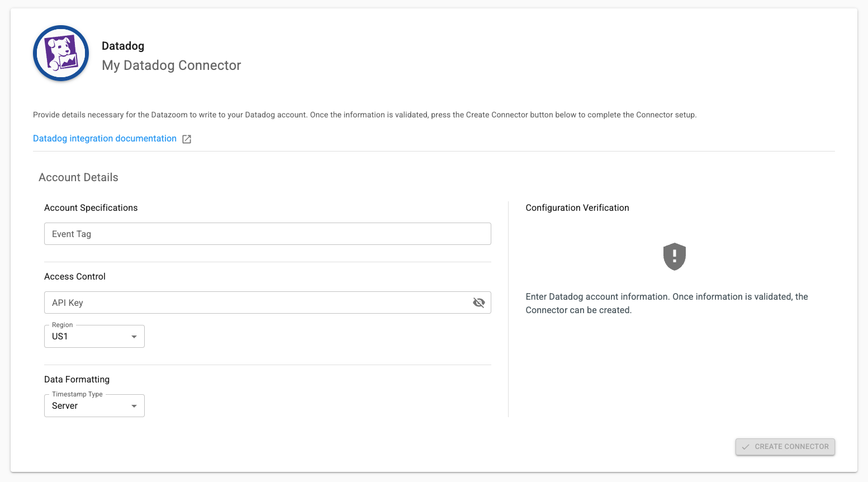Open Datadog integration documentation link

[105, 139]
